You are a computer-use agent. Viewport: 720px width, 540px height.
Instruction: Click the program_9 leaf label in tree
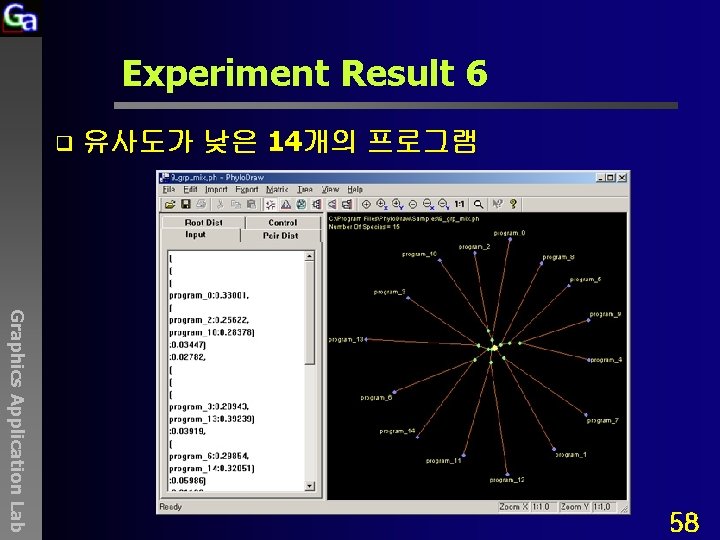tap(605, 315)
